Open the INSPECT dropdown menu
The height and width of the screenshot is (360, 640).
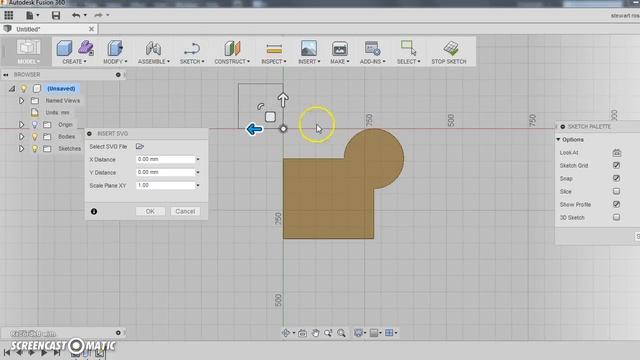click(x=273, y=62)
